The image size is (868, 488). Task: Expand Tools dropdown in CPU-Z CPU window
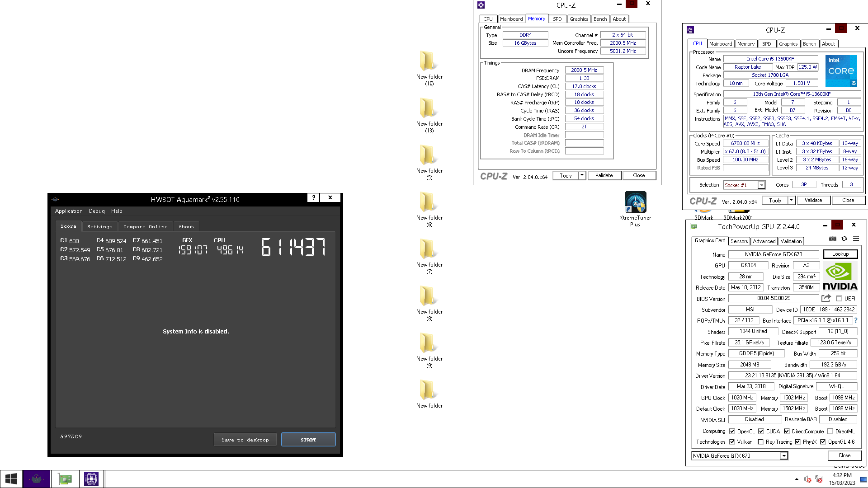(x=791, y=200)
